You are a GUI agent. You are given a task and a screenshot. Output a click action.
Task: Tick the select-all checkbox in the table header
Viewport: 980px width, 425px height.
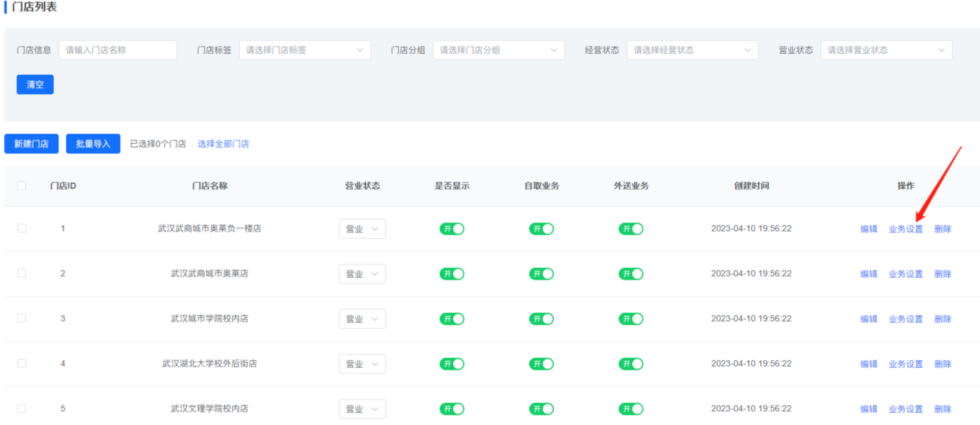pos(22,186)
